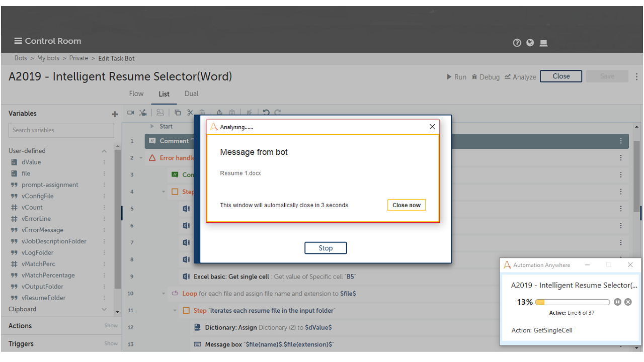
Task: Click the Save button
Action: coord(607,76)
